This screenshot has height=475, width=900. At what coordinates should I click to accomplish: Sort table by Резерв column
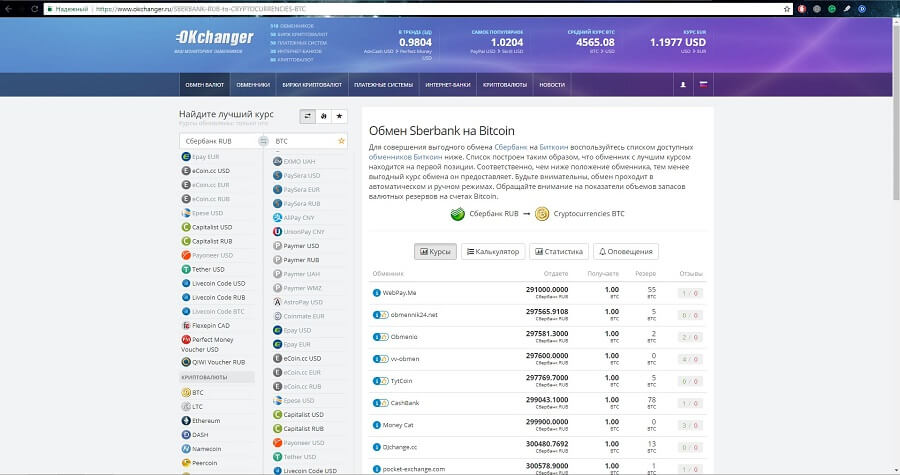pos(645,274)
